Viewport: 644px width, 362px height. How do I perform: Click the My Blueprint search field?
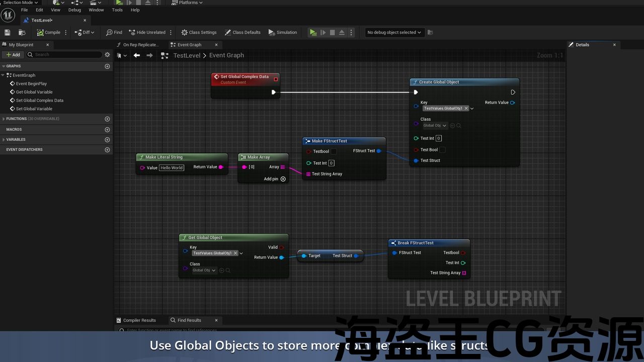[65, 54]
